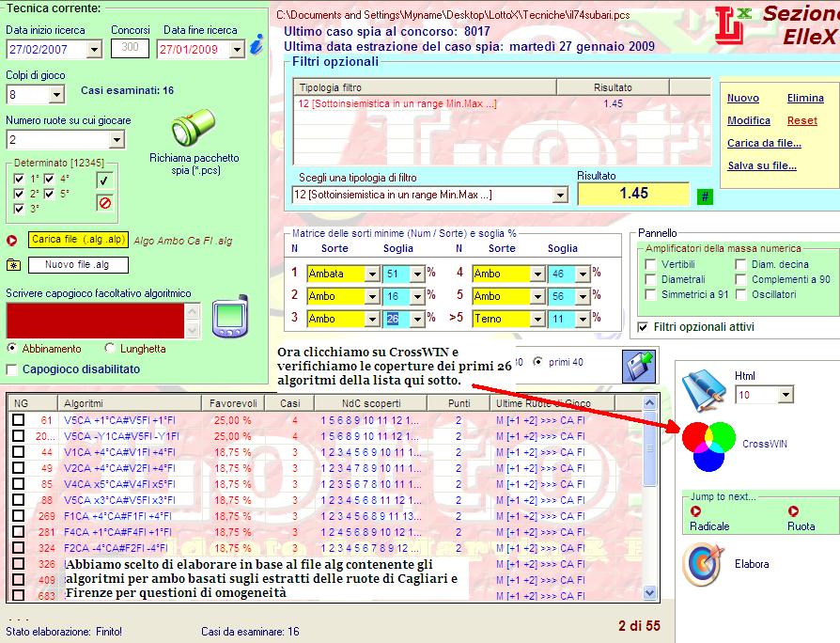
Task: Launch CrossWIN colored circles icon
Action: [708, 446]
